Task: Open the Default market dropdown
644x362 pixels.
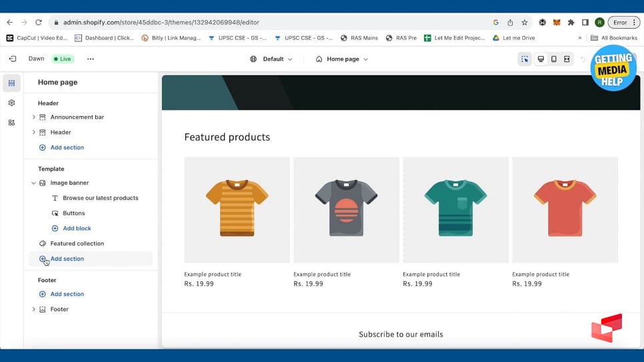Action: (x=271, y=59)
